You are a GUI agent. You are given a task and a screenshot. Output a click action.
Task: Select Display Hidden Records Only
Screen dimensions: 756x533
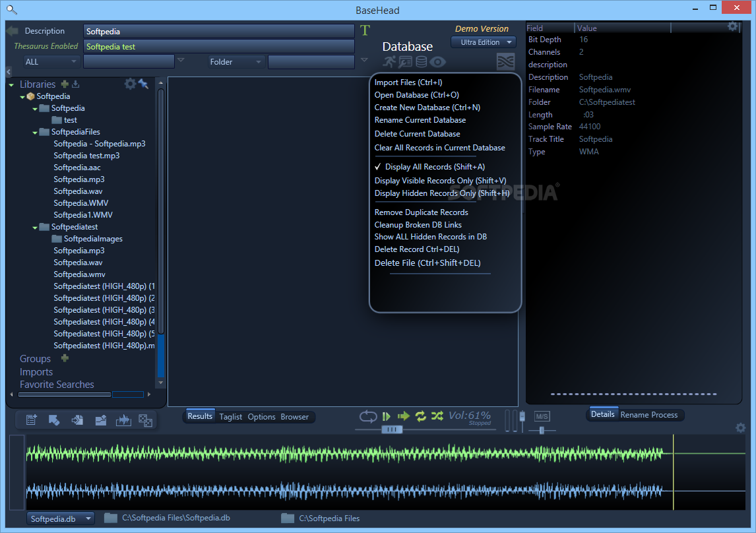(x=441, y=193)
